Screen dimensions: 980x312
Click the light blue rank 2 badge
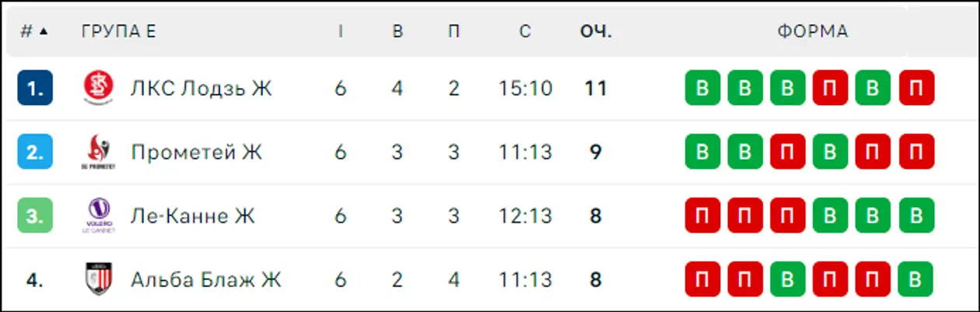35,152
